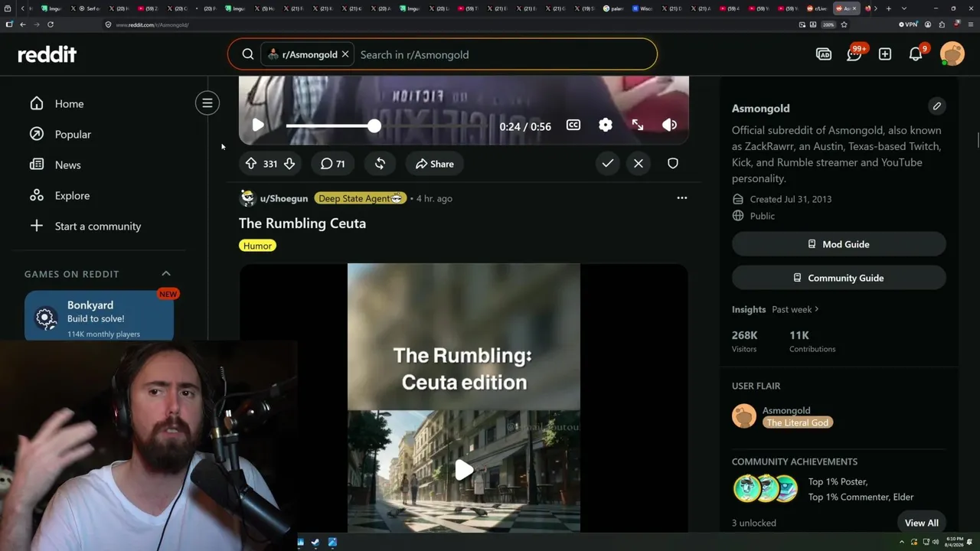Click the Deep State Agent flair
Image resolution: width=980 pixels, height=551 pixels.
click(x=360, y=198)
